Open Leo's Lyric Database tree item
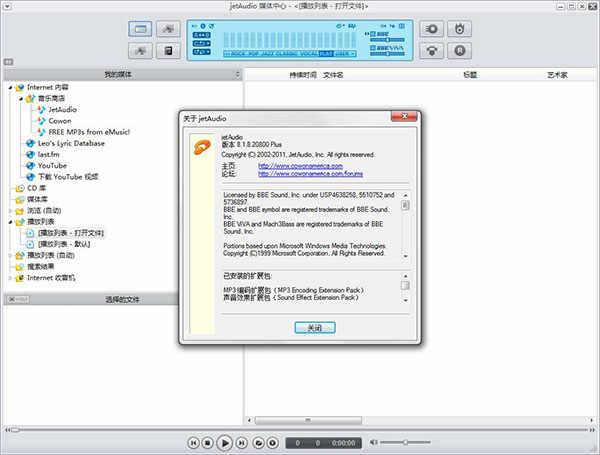 71,144
